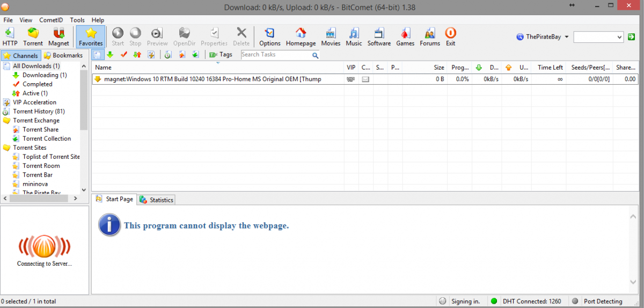644x308 pixels.
Task: Click the Stop toolbar button
Action: [x=135, y=36]
